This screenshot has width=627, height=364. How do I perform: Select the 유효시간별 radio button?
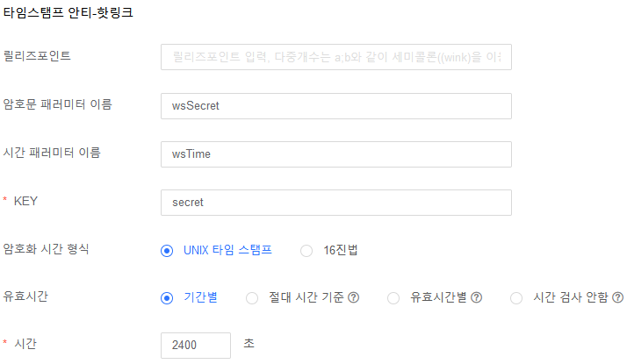pyautogui.click(x=393, y=298)
